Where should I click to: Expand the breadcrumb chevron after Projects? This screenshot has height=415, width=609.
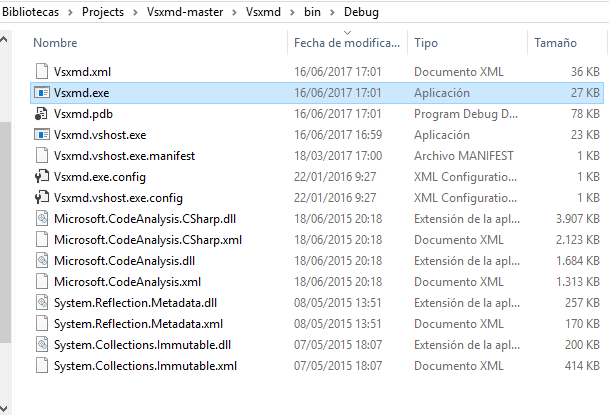135,12
